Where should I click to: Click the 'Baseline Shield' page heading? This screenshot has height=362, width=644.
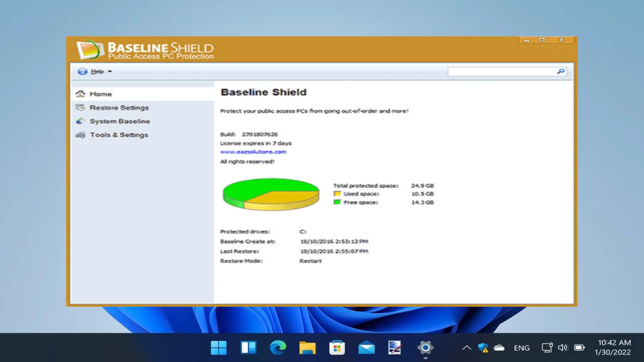264,92
